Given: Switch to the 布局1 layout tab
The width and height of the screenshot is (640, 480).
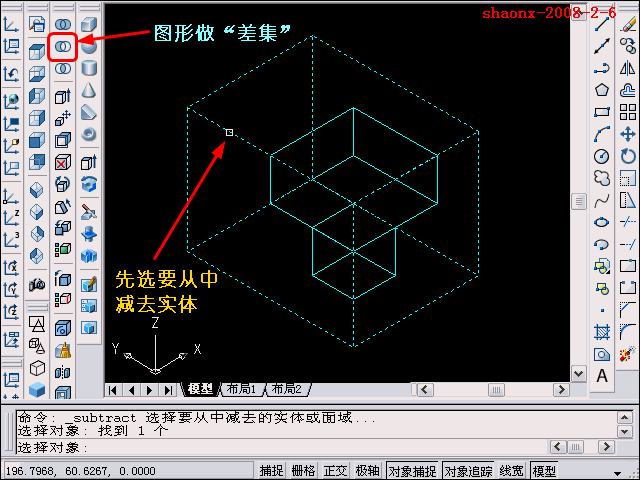Looking at the screenshot, I should click(242, 389).
